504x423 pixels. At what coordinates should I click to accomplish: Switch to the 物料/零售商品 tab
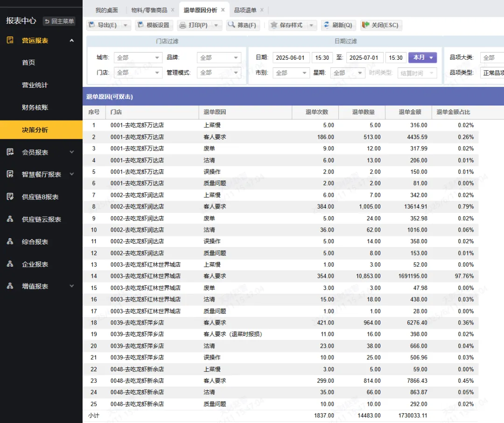pos(149,10)
